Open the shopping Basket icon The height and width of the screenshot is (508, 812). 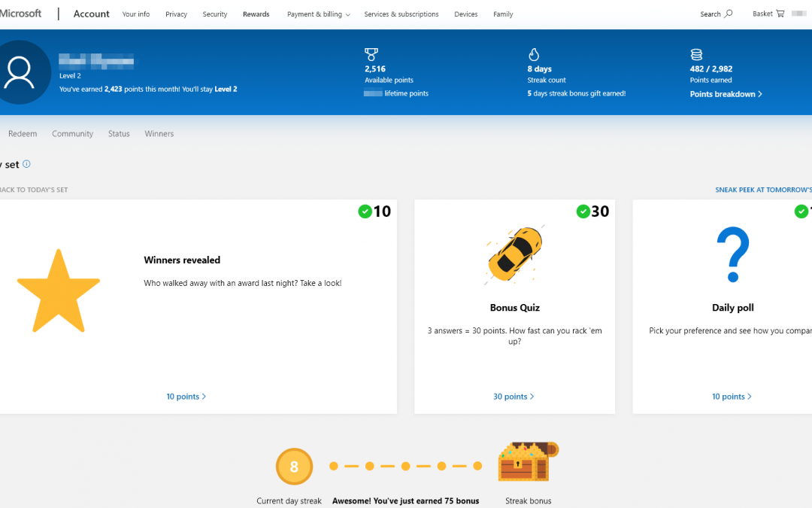pyautogui.click(x=780, y=14)
